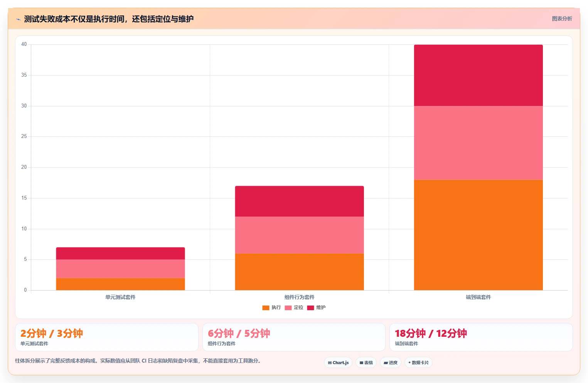
Task: Click the 进度 tag chip
Action: click(390, 363)
